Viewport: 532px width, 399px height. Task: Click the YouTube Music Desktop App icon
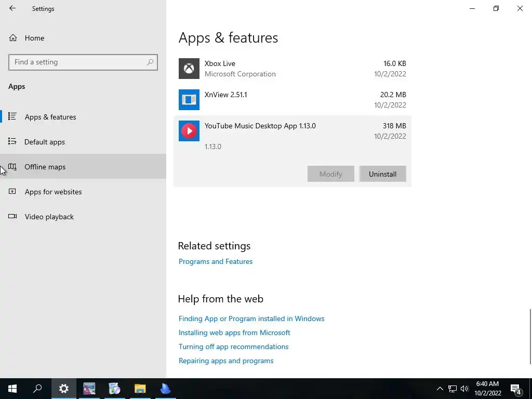click(x=189, y=131)
